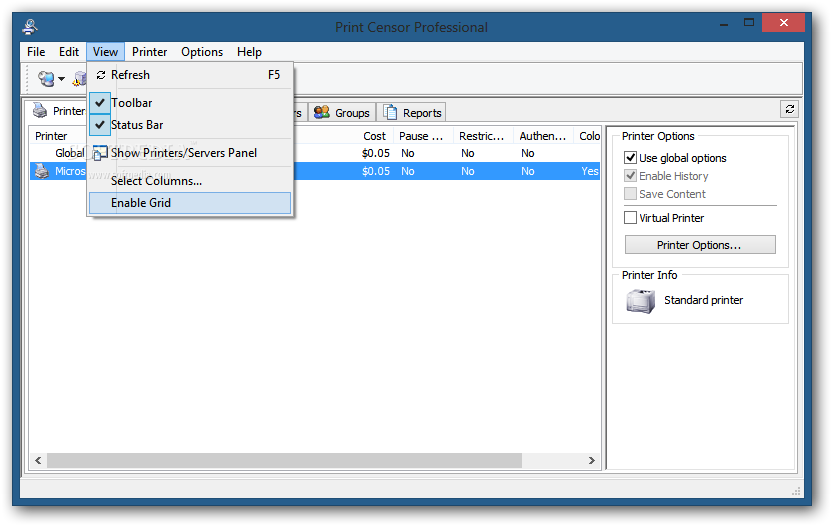Click the Refresh arrows icon in View menu
Viewport: 832px width, 526px height.
[x=101, y=75]
